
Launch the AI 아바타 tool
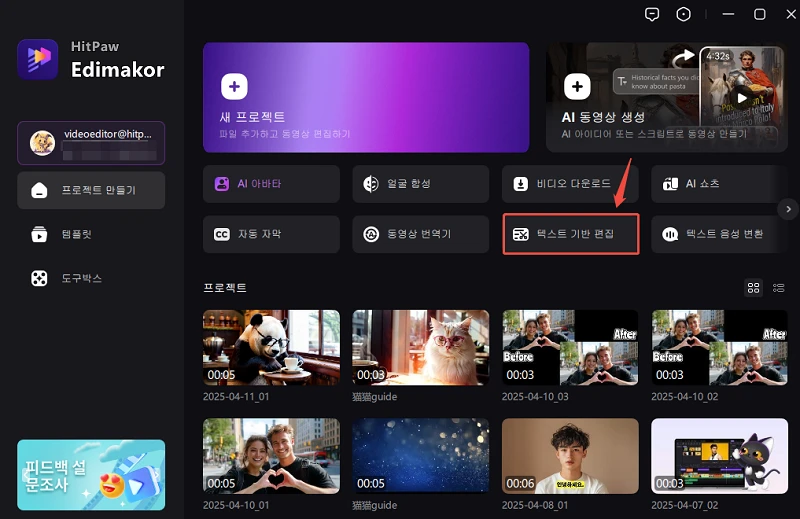[x=271, y=184]
